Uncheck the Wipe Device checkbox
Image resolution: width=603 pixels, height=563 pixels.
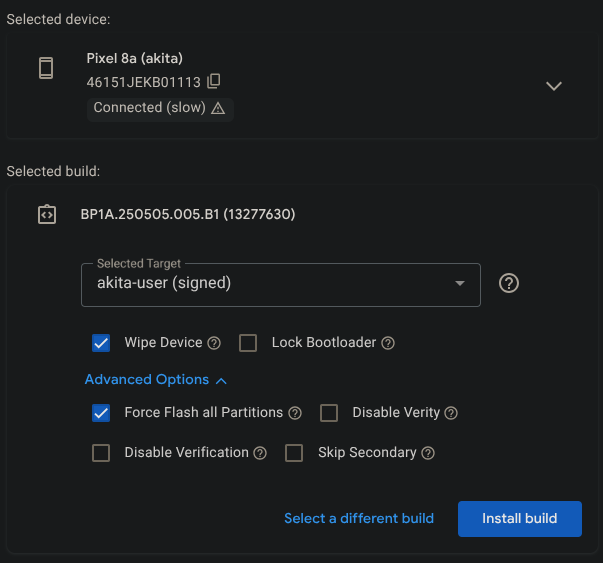coord(101,343)
